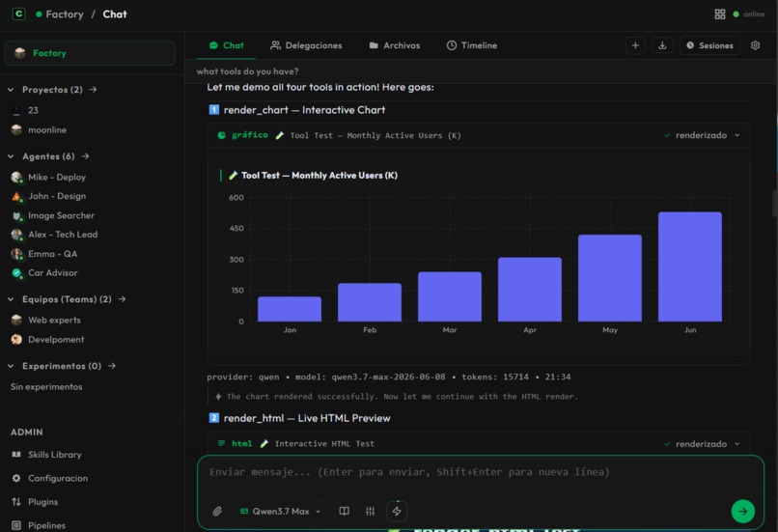This screenshot has height=532, width=778.
Task: Open Agentes page via arrow link
Action: 85,156
